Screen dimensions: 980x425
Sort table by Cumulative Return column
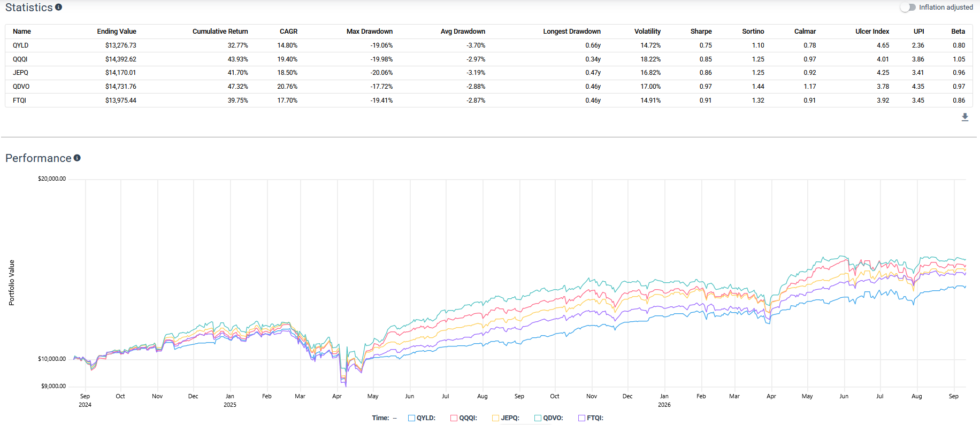[x=220, y=32]
